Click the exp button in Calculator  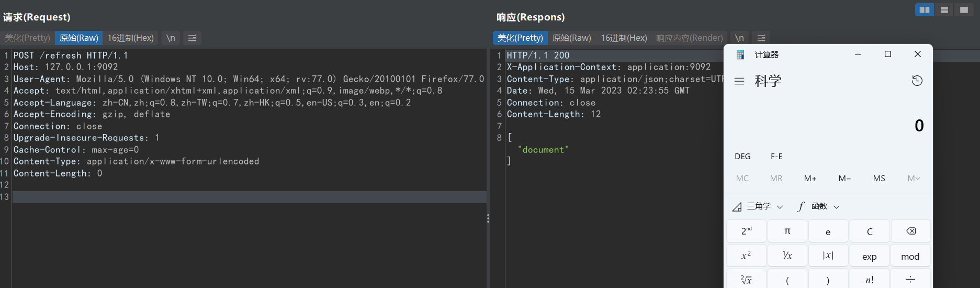point(870,256)
